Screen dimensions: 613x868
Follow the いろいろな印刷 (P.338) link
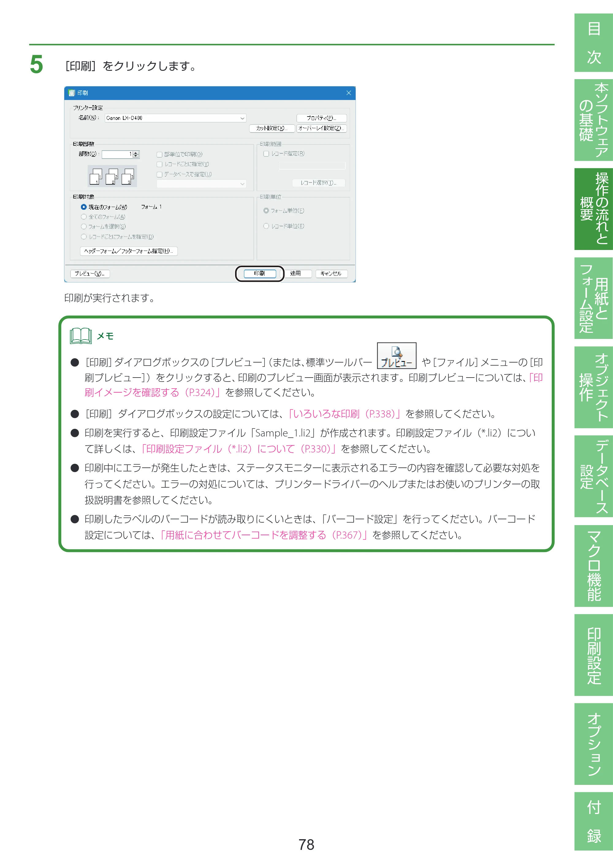[344, 414]
